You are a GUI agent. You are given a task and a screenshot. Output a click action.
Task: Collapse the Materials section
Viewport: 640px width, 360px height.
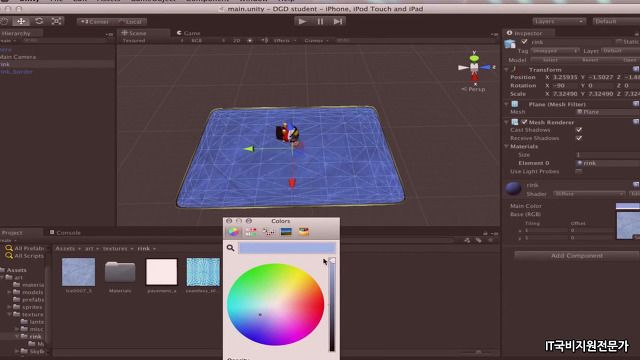[x=507, y=147]
